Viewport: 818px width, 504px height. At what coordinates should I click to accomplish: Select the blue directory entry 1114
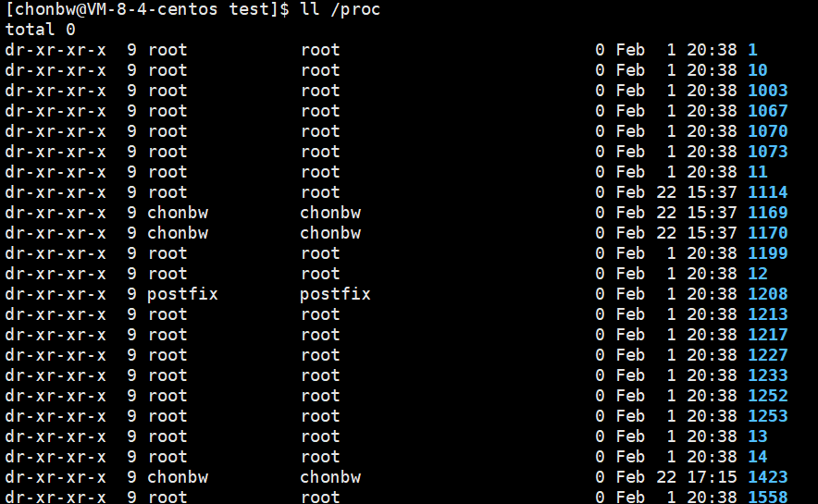tap(767, 192)
